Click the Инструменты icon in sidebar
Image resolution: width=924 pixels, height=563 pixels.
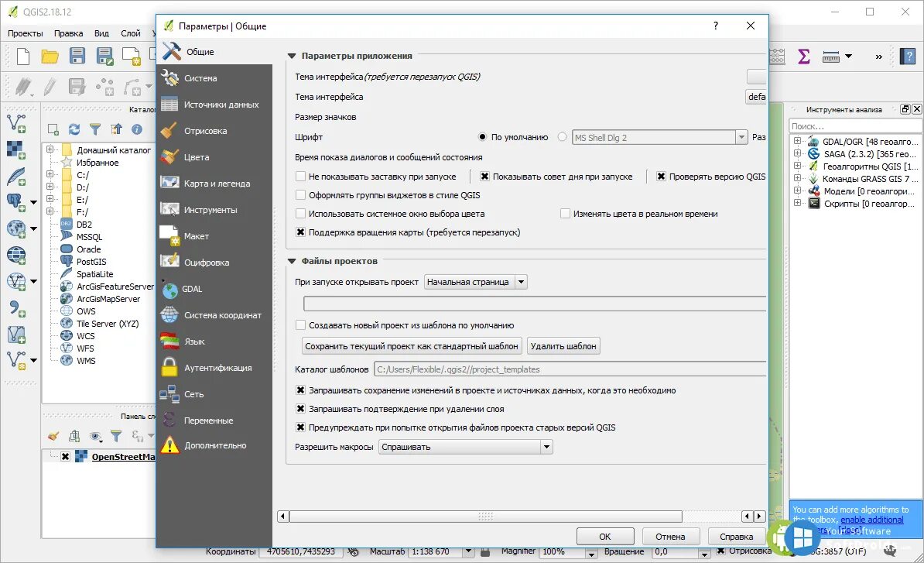169,210
